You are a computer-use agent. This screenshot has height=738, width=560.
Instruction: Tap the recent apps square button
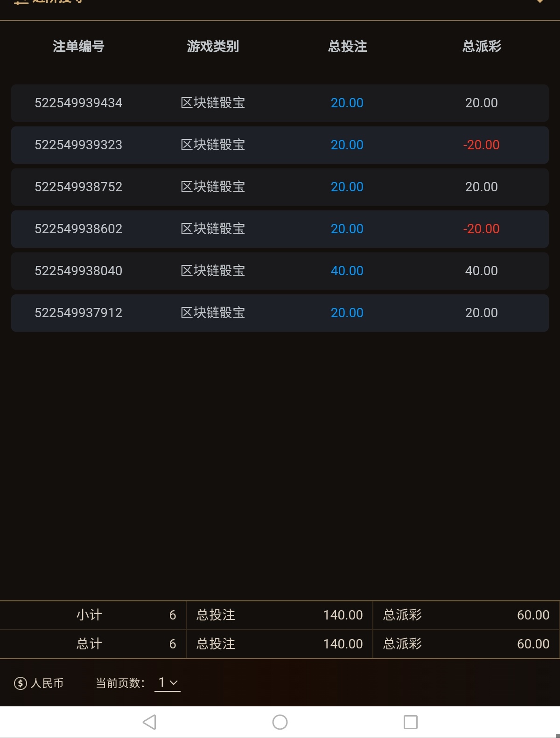click(x=410, y=722)
